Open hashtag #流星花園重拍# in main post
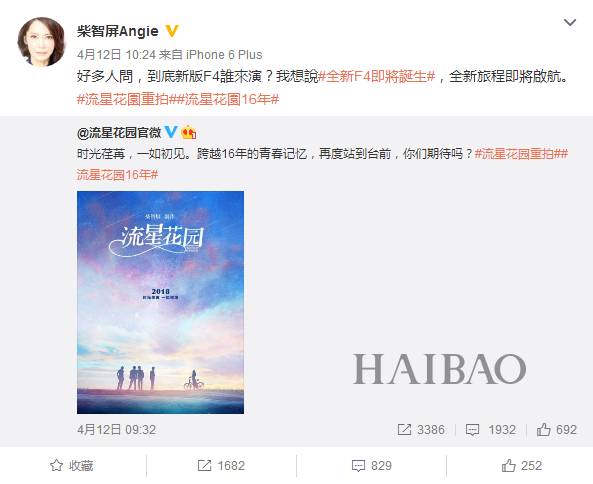Viewport: 593px width, 484px height. (x=125, y=99)
